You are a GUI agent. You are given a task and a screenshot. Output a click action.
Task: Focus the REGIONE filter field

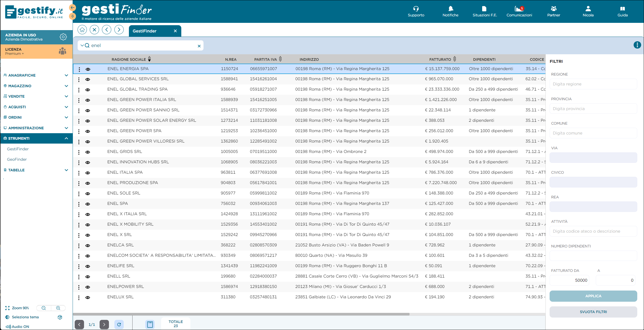pyautogui.click(x=593, y=84)
